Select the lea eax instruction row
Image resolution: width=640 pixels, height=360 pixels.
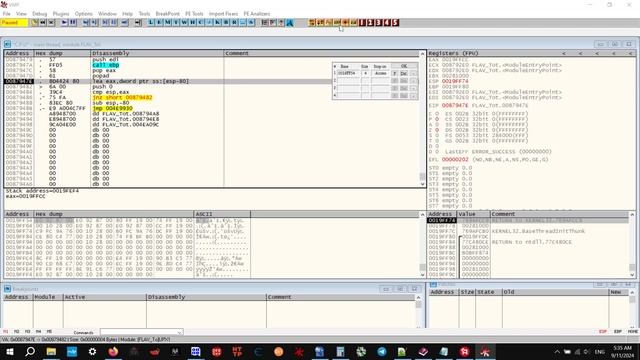pyautogui.click(x=212, y=81)
